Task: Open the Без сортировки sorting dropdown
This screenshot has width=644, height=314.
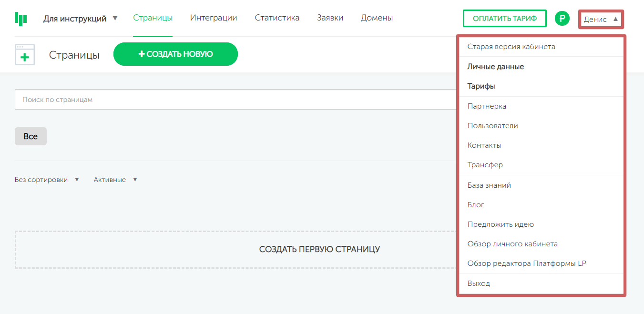Action: pos(47,180)
